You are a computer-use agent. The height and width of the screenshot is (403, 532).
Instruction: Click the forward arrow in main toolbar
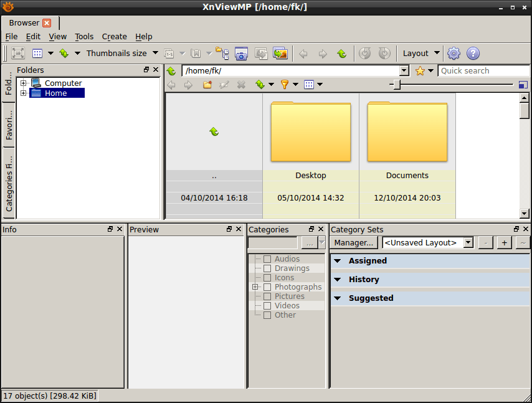(323, 54)
